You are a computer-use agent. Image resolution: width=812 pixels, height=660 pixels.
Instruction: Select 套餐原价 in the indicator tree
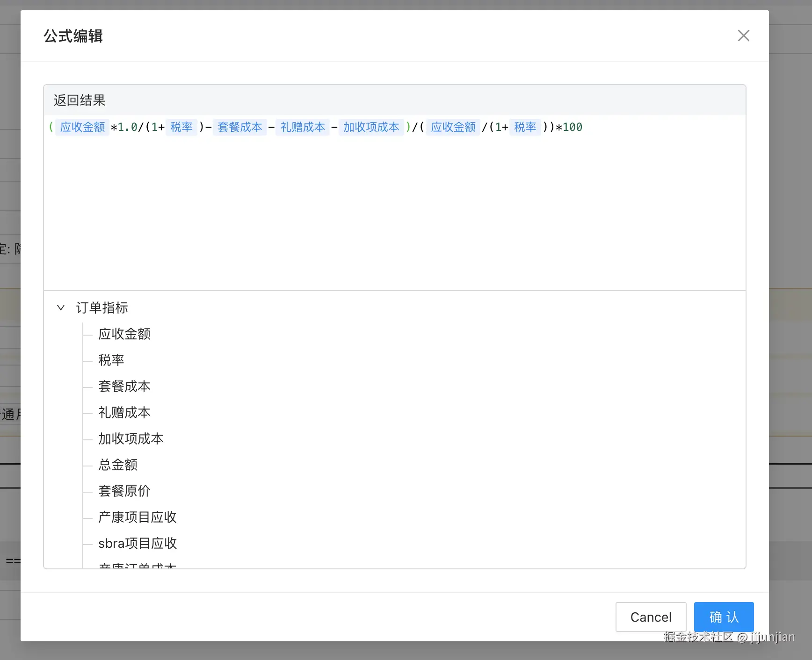tap(124, 491)
